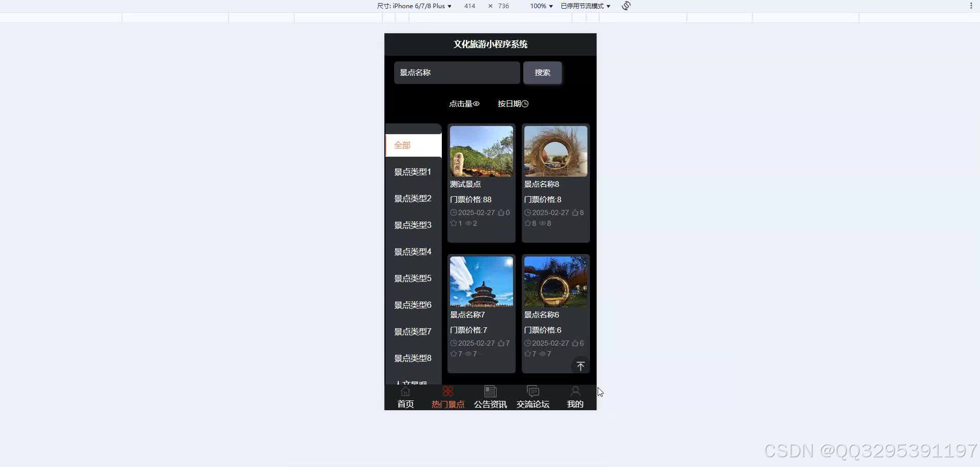Switch to the 景点类型3 category

[x=412, y=224]
